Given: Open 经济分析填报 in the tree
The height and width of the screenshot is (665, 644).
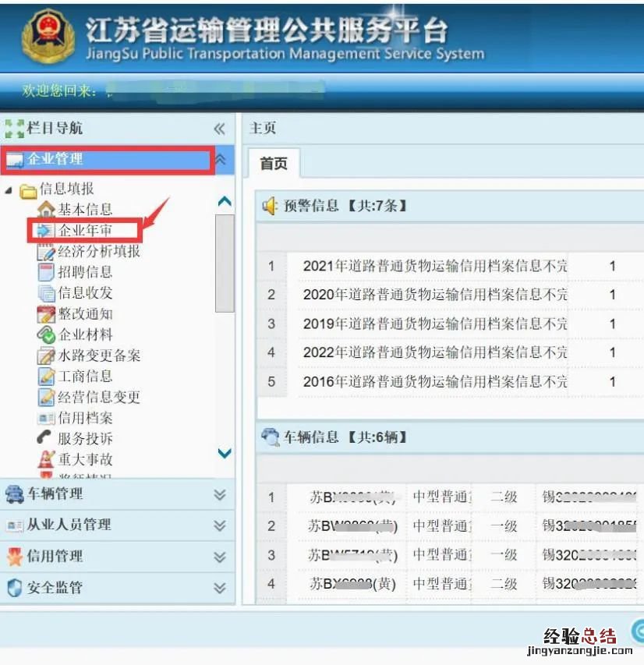Looking at the screenshot, I should 99,252.
